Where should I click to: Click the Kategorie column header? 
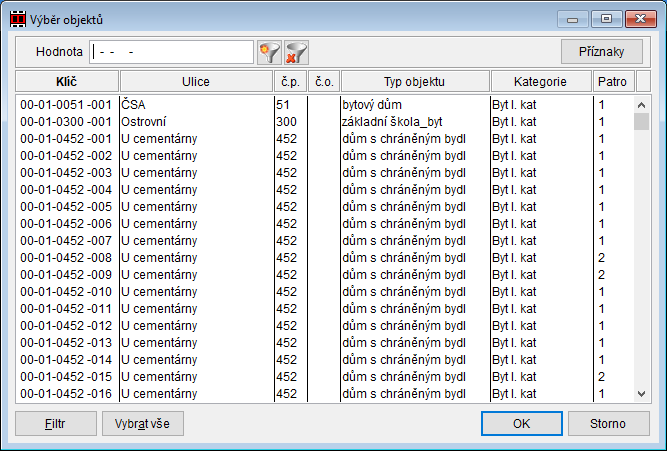point(540,81)
